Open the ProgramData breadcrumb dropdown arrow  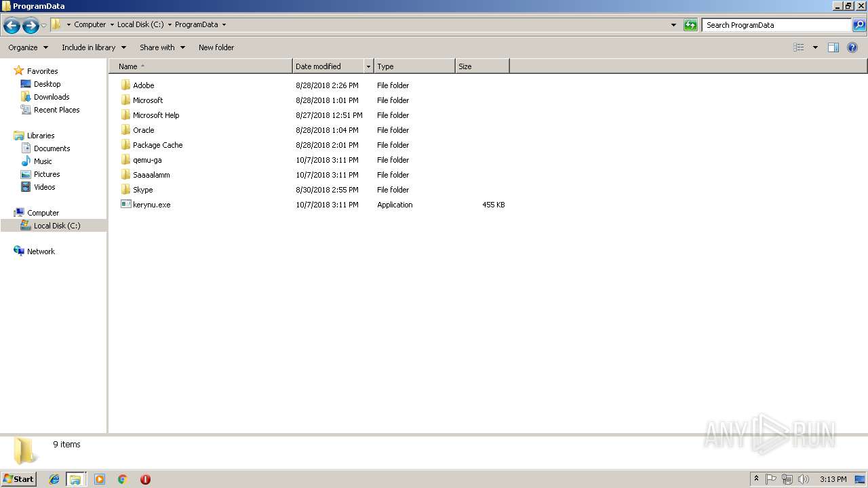224,25
